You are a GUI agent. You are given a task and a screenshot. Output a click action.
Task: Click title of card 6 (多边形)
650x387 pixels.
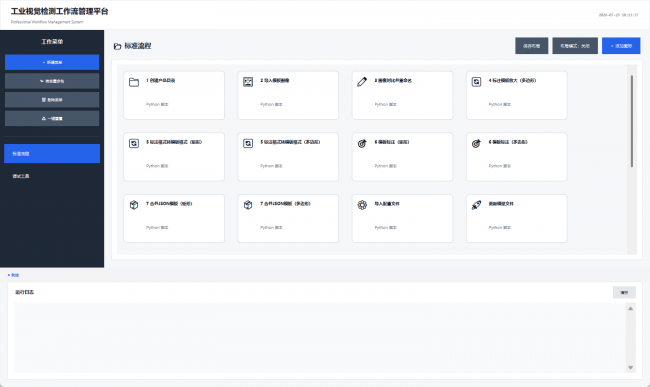tap(508, 142)
